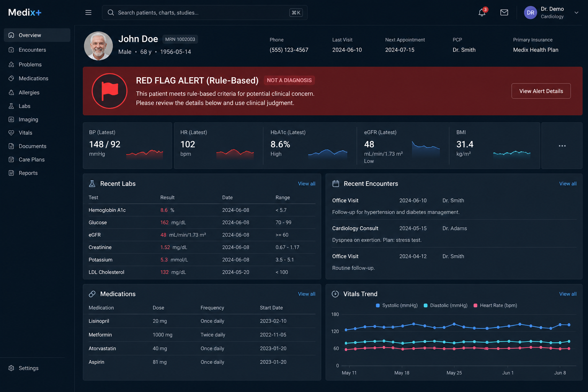Click the search magnifier icon
Image resolution: width=588 pixels, height=392 pixels.
[111, 13]
